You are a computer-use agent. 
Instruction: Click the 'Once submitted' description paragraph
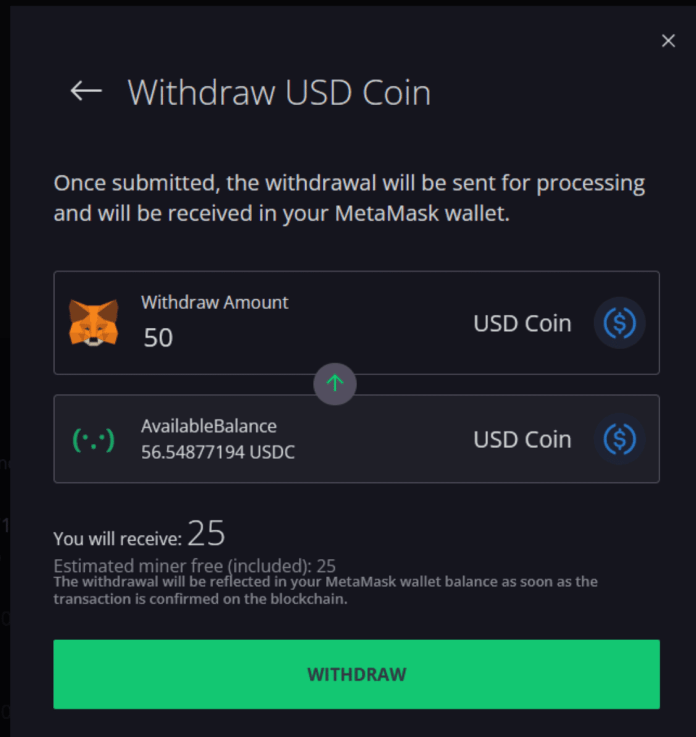(349, 198)
